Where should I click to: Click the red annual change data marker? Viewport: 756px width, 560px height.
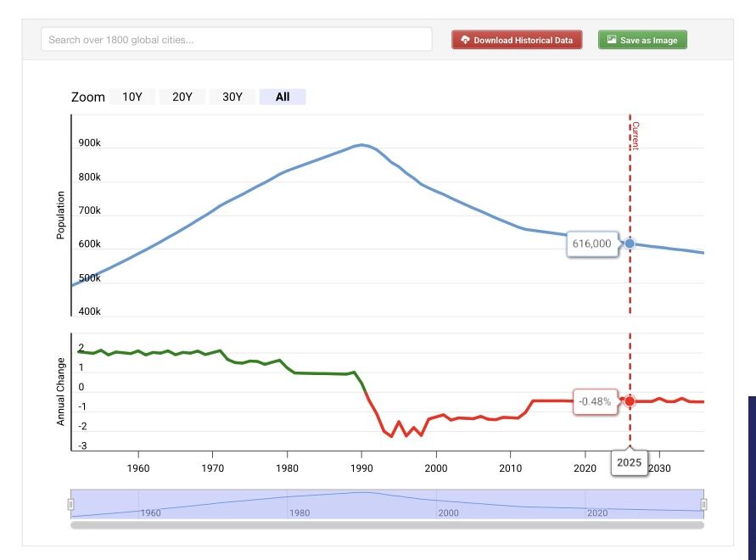coord(630,401)
